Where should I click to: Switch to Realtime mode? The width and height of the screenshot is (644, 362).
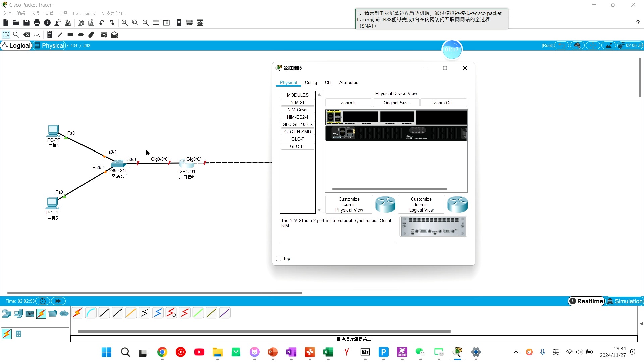[x=586, y=301]
